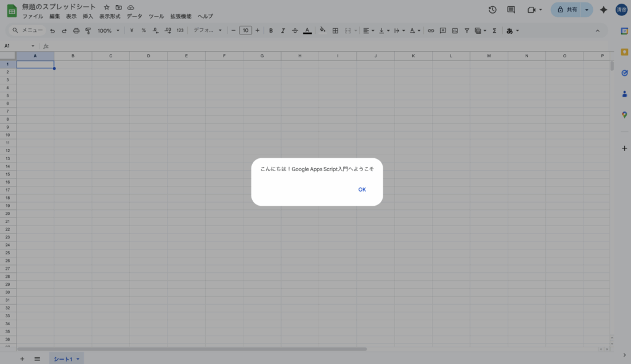Decrease decimal places
631x364 pixels.
coord(156,31)
